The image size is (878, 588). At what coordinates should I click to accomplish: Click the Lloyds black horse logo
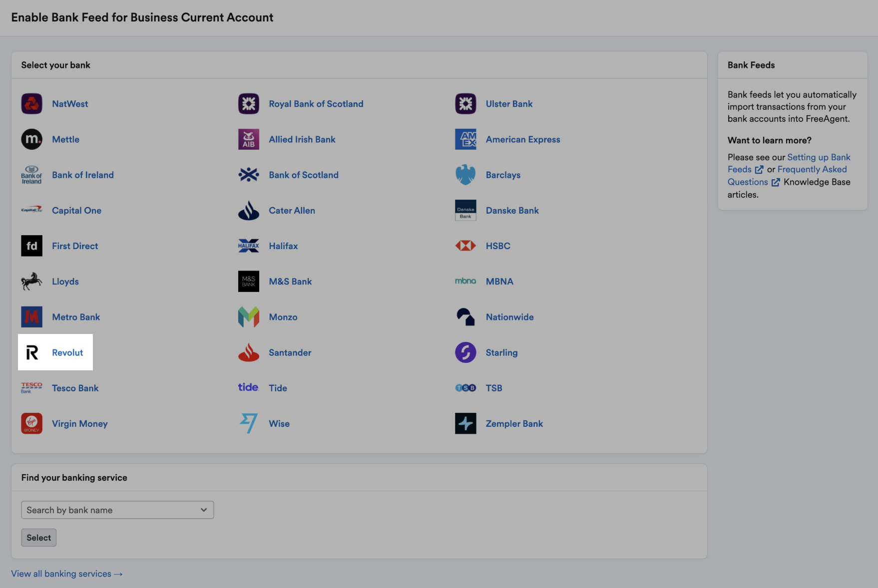[x=31, y=281]
